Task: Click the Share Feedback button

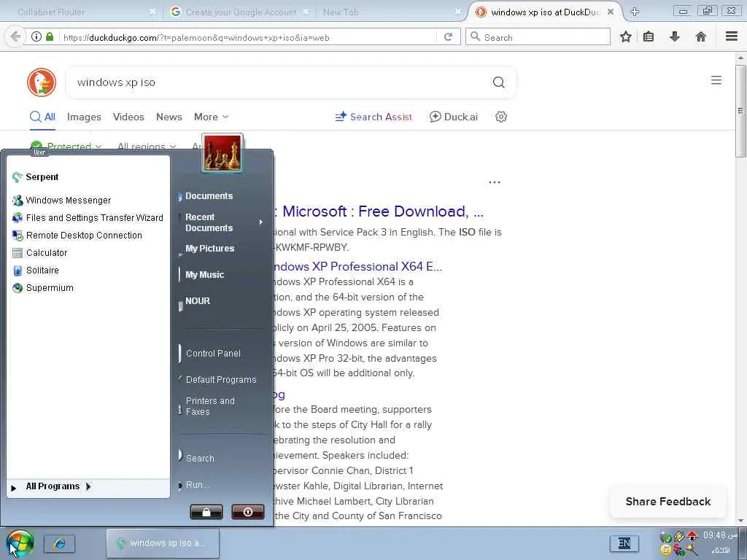Action: [x=668, y=502]
